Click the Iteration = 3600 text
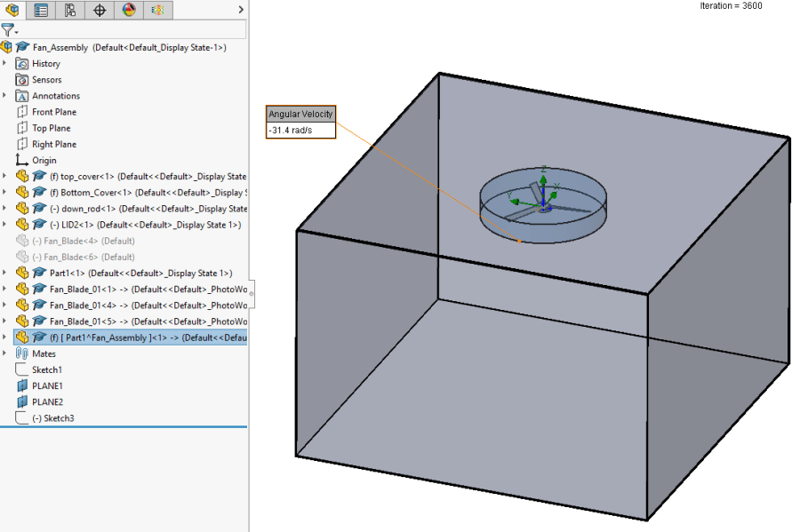 (x=731, y=5)
